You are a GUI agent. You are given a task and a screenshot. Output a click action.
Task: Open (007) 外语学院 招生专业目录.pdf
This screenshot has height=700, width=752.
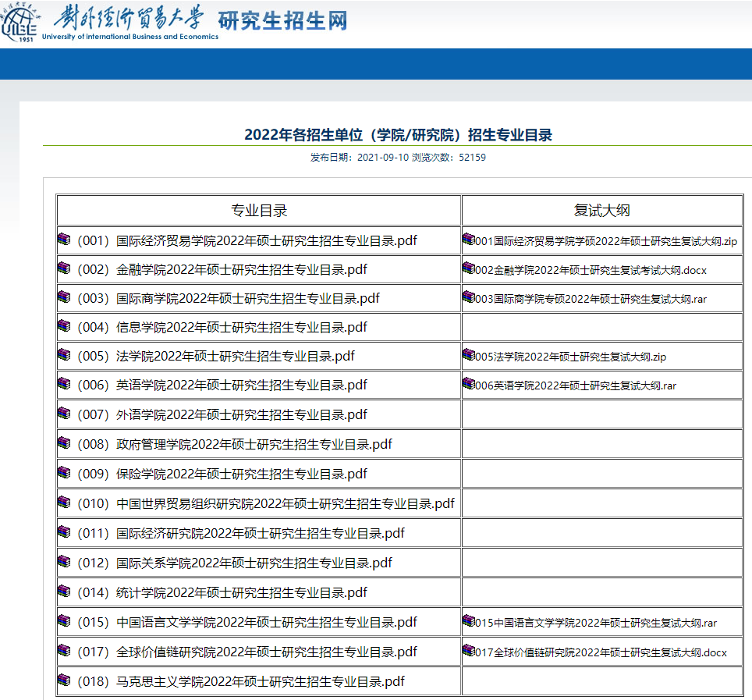(x=222, y=414)
